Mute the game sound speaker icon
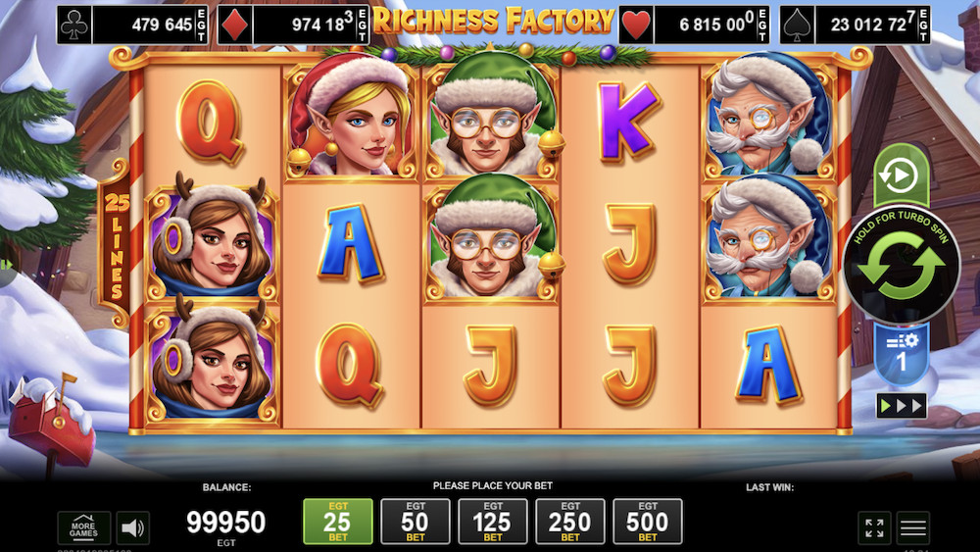 (x=133, y=528)
